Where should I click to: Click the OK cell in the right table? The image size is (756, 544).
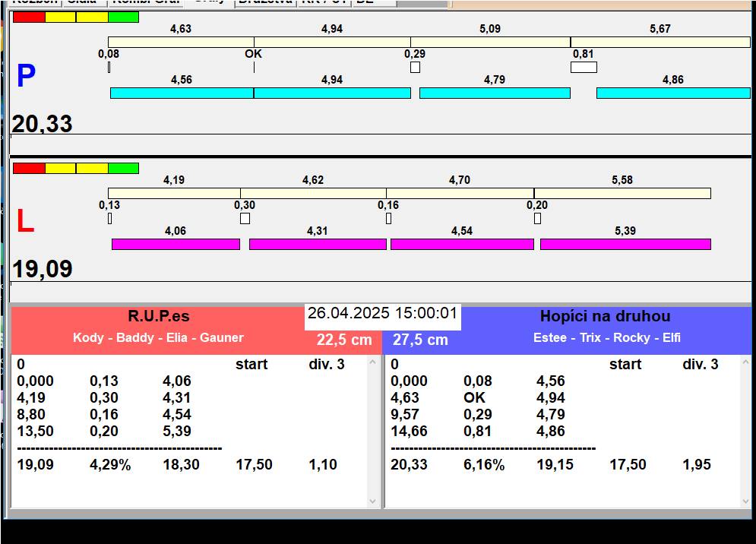(x=474, y=397)
